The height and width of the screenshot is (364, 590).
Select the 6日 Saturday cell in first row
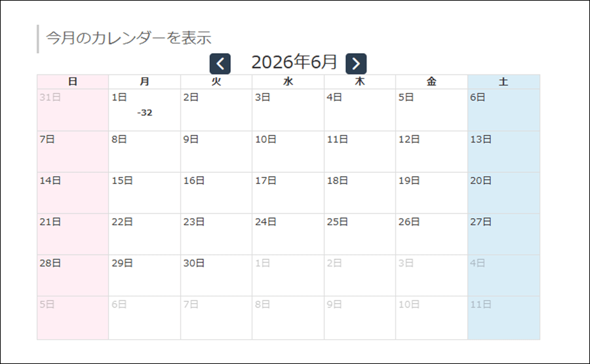[504, 110]
